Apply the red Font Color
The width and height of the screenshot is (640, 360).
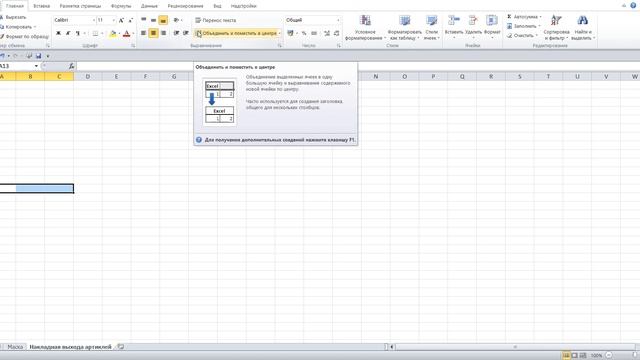(127, 33)
